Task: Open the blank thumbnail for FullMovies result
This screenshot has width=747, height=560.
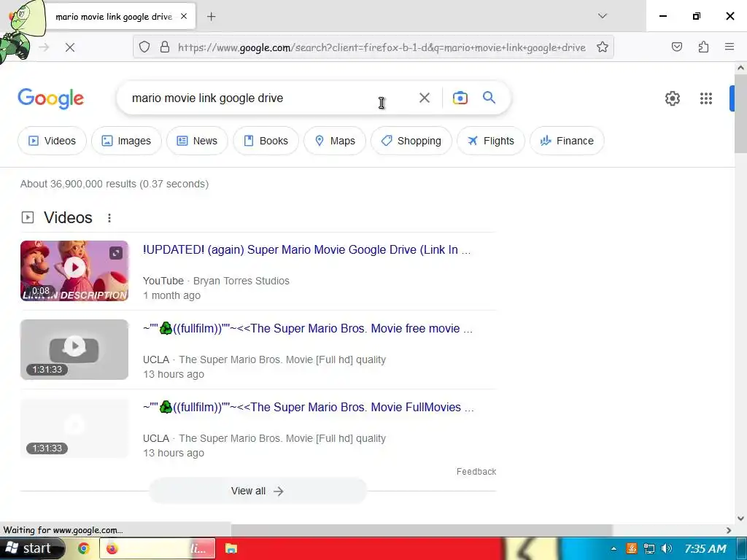Action: [x=74, y=428]
